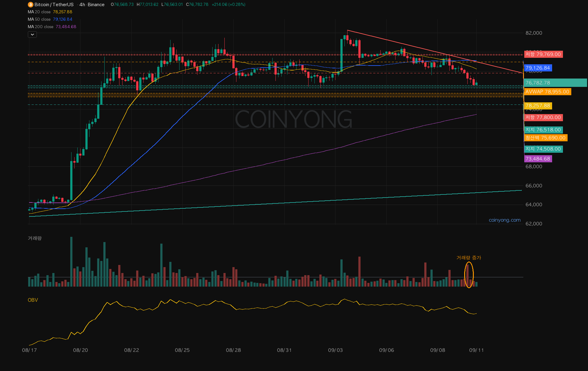
Task: Click the AVWAP 78,955.00 price label
Action: click(x=547, y=92)
